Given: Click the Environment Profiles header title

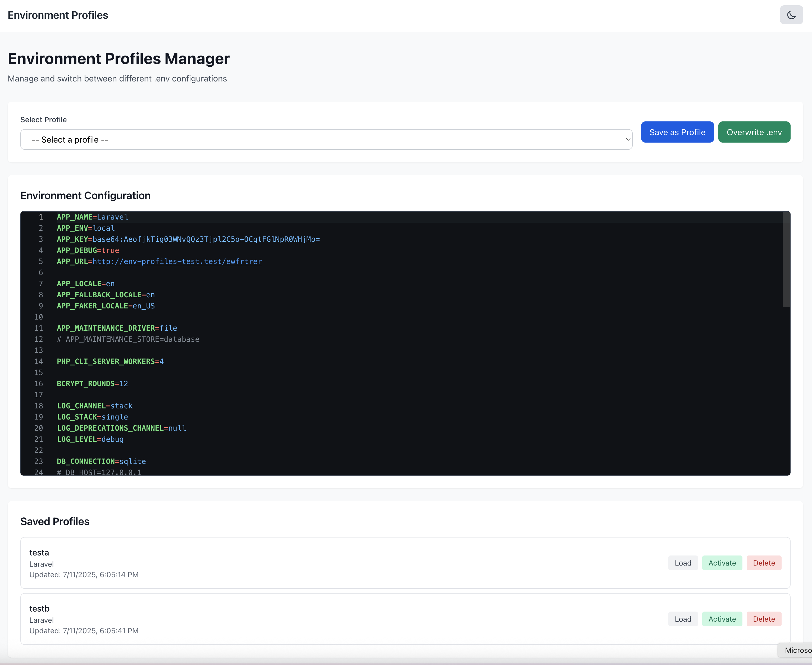Looking at the screenshot, I should (58, 15).
